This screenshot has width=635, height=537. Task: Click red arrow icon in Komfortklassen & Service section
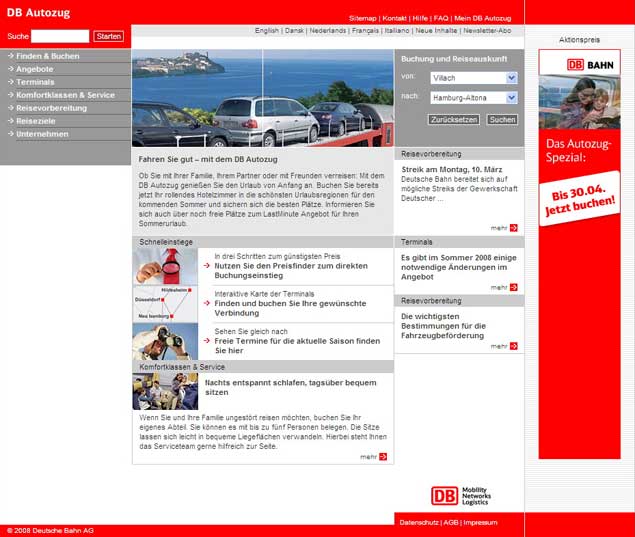[383, 456]
